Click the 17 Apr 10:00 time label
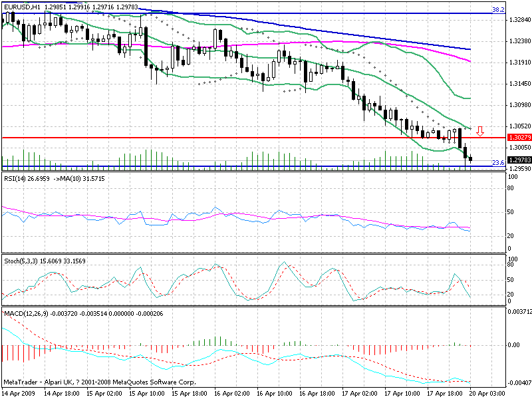 (402, 394)
